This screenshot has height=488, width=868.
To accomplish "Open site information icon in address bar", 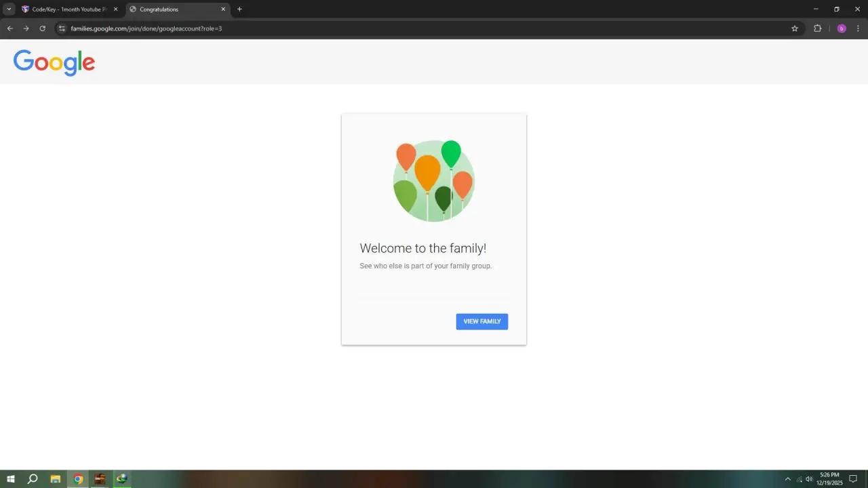I will click(x=62, y=28).
